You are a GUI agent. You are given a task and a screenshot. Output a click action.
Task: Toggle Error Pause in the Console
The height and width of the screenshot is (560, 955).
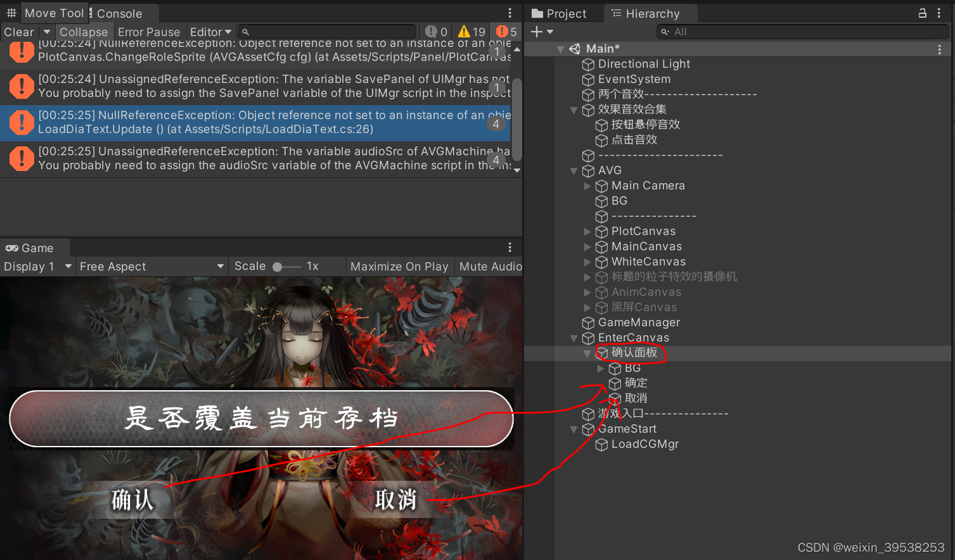coord(149,32)
